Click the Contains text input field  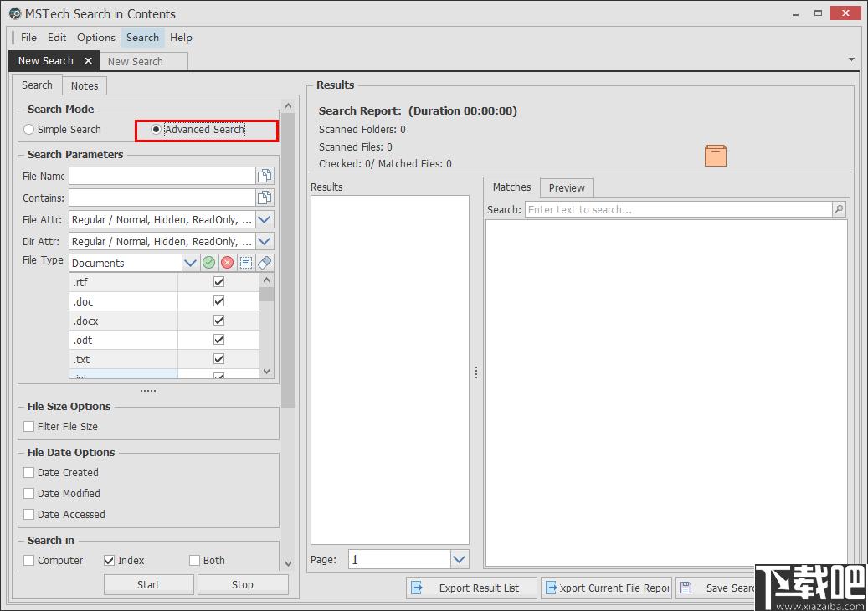162,198
